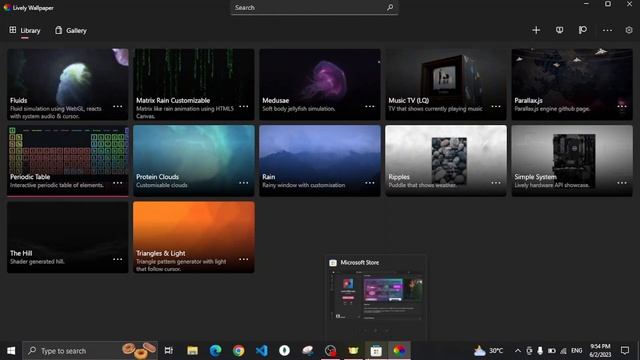
Task: Open the top toolbar three-dots menu
Action: point(607,30)
